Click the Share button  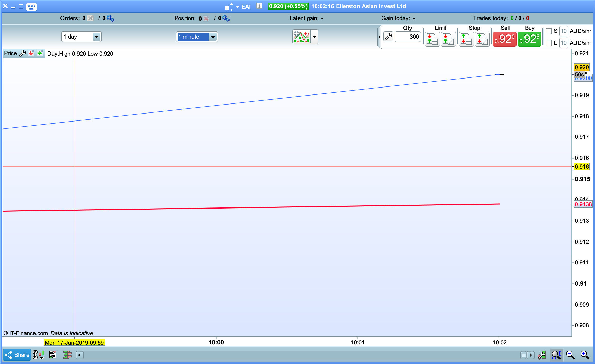click(x=17, y=355)
